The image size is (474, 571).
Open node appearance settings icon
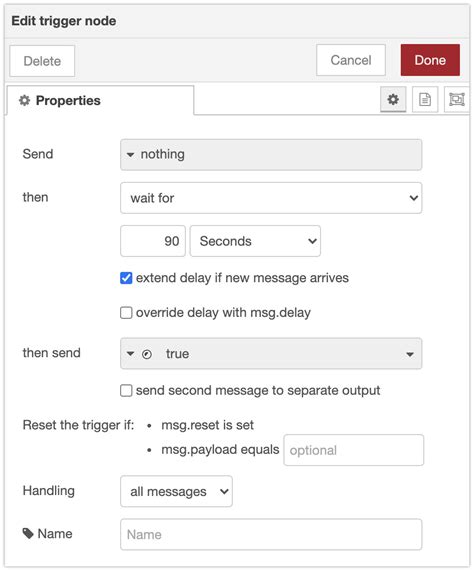click(457, 99)
